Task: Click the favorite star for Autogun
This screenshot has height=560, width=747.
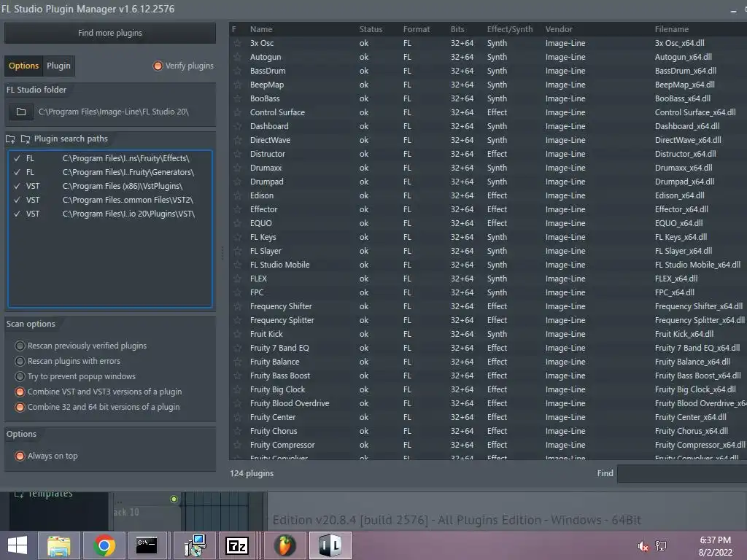Action: pos(237,57)
